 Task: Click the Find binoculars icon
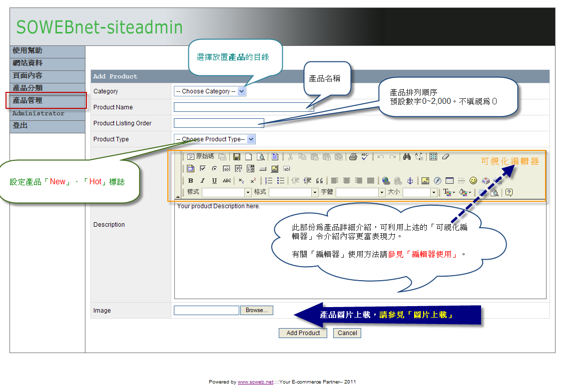pos(407,157)
